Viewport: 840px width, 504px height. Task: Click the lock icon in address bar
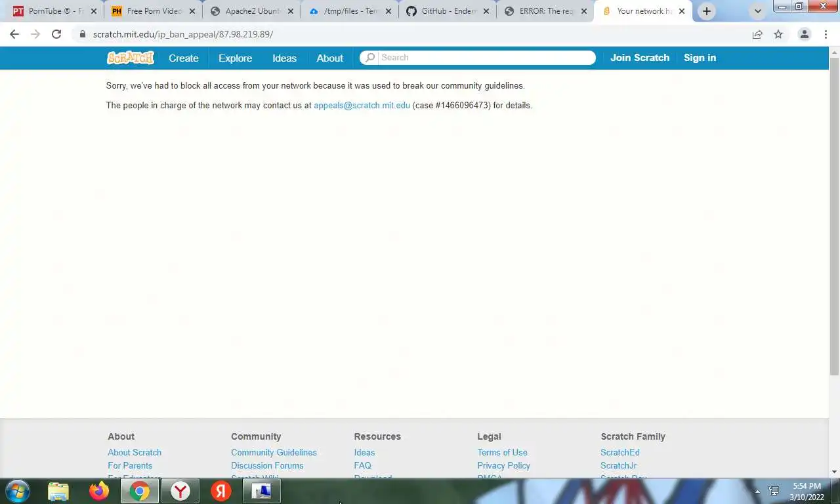point(82,34)
